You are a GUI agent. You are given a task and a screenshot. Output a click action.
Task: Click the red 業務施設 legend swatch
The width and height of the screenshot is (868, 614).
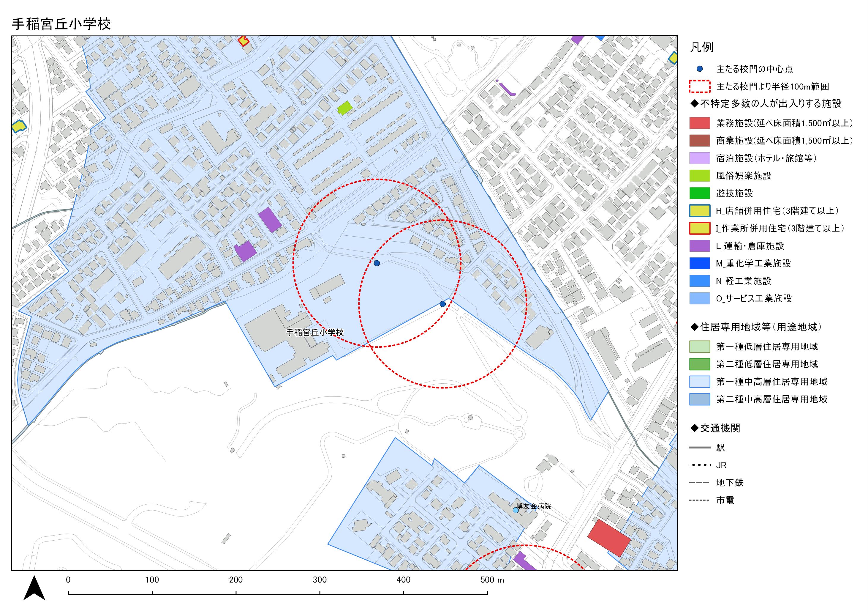700,123
